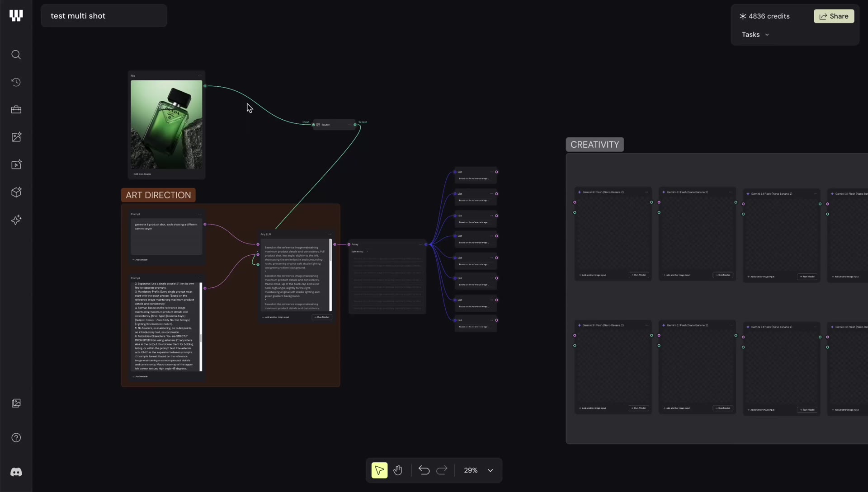868x492 pixels.
Task: Click the generate 8 product shot prompt text box
Action: pos(166,238)
